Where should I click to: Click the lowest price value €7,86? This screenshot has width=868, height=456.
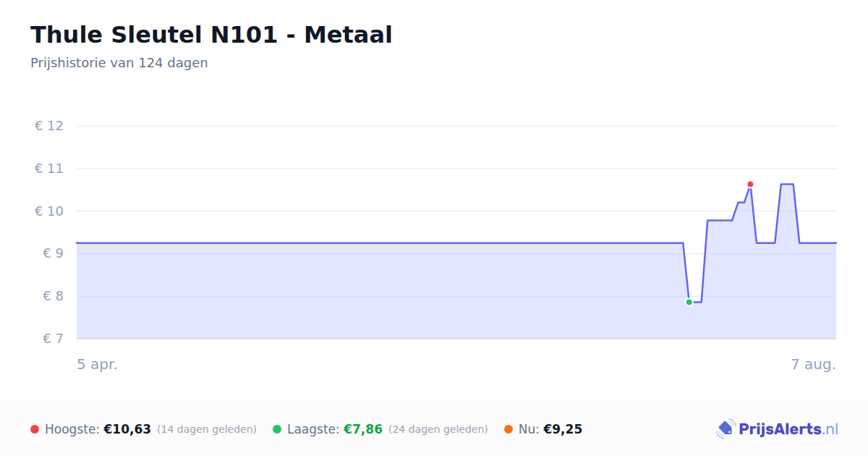[x=362, y=429]
